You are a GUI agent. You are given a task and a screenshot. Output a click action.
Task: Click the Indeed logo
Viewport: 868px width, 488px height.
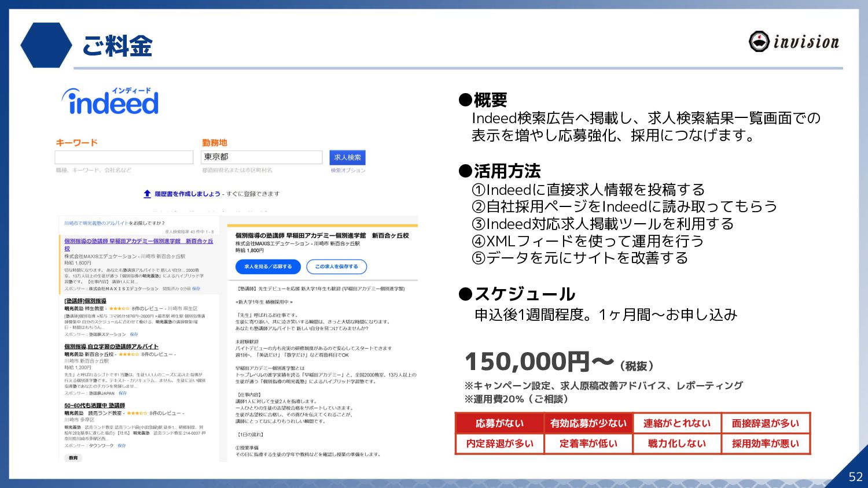(111, 101)
